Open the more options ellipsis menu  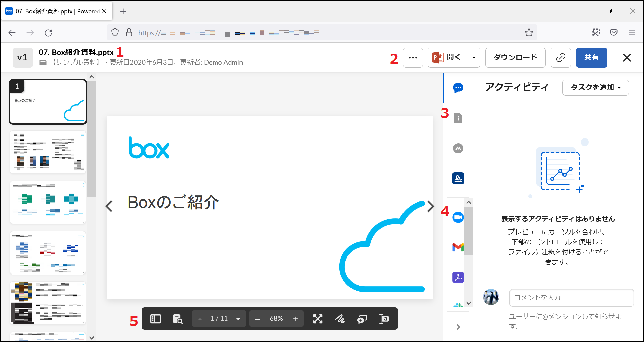(x=413, y=58)
